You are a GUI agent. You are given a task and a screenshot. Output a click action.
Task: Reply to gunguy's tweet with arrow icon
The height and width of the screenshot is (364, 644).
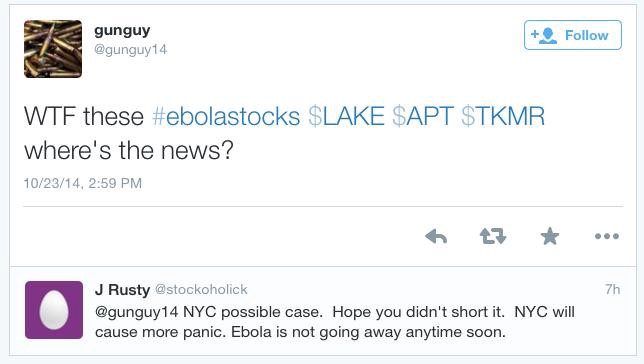(x=436, y=237)
